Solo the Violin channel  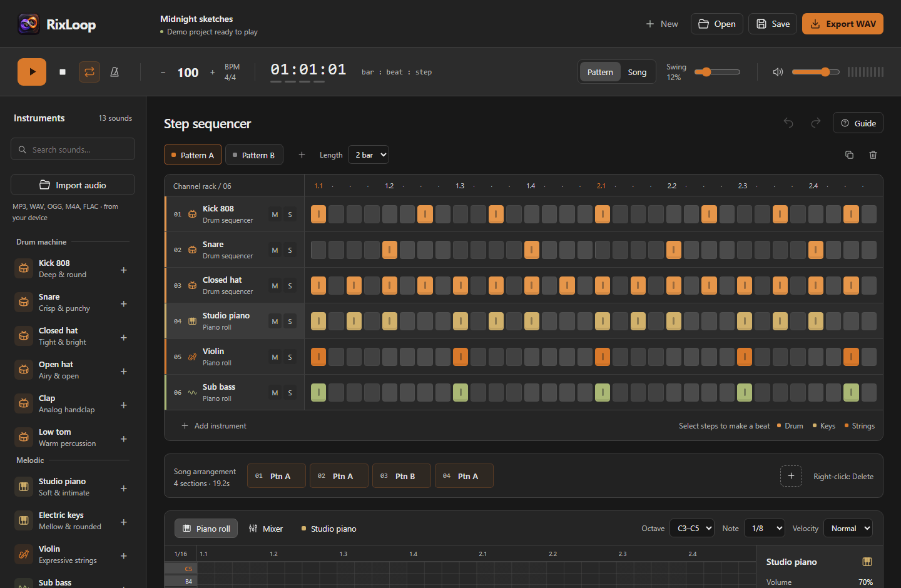[290, 357]
